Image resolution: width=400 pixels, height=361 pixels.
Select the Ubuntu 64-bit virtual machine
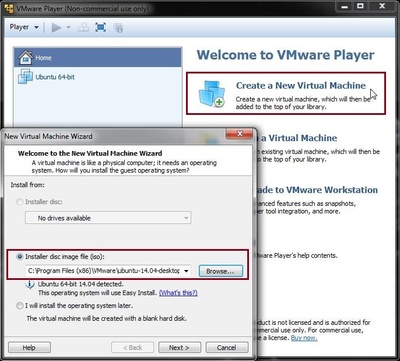pyautogui.click(x=98, y=77)
